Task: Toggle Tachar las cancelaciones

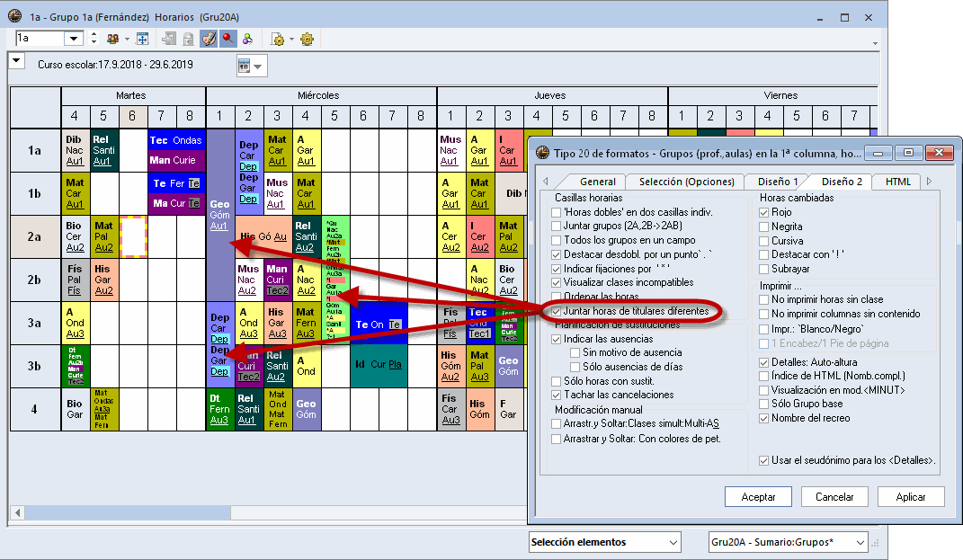Action: 557,396
